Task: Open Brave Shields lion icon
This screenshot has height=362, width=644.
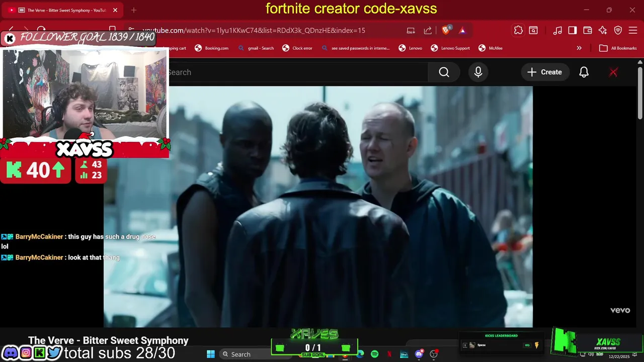Action: coord(446,30)
